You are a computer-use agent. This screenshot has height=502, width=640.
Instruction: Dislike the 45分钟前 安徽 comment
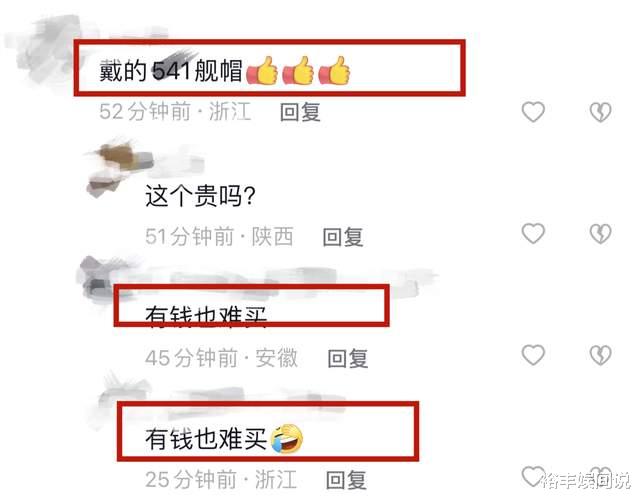(x=600, y=355)
